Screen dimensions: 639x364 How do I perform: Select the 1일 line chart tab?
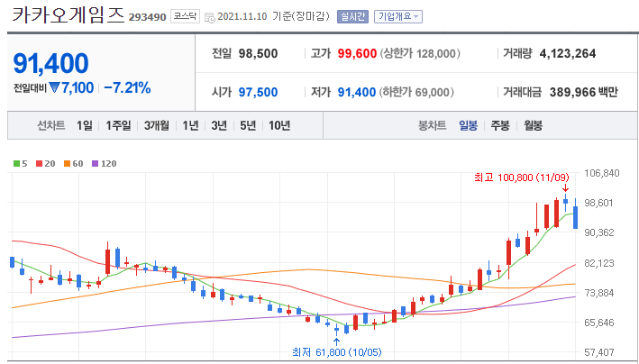pos(85,125)
